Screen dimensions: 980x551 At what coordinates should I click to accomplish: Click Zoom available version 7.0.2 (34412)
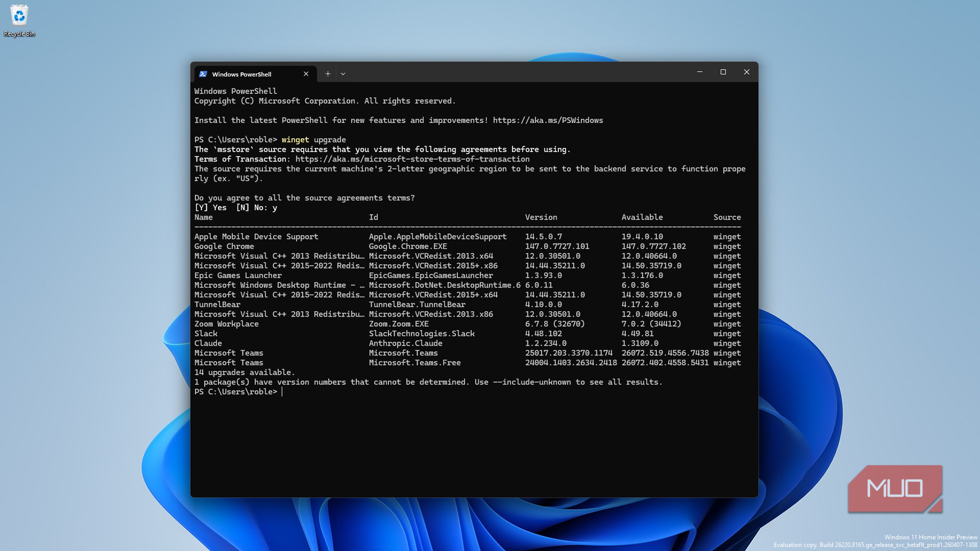[x=651, y=324]
